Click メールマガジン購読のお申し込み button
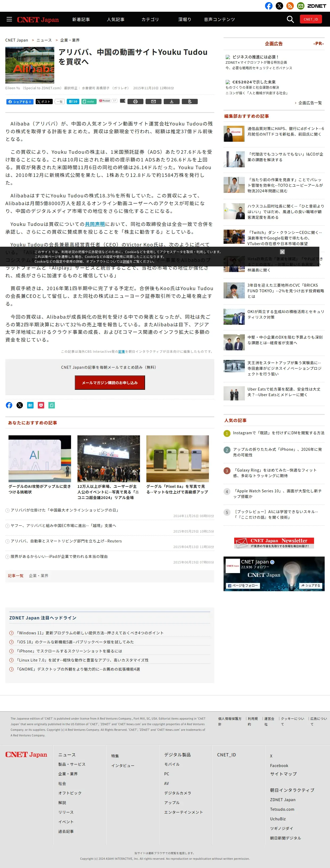 coord(110,382)
